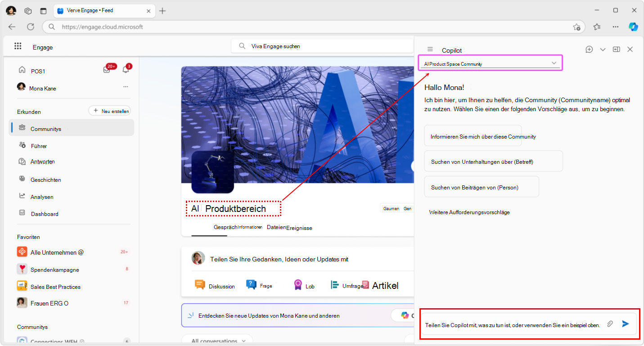This screenshot has width=644, height=346.
Task: Click the community robot arm thumbnail
Action: [x=212, y=172]
